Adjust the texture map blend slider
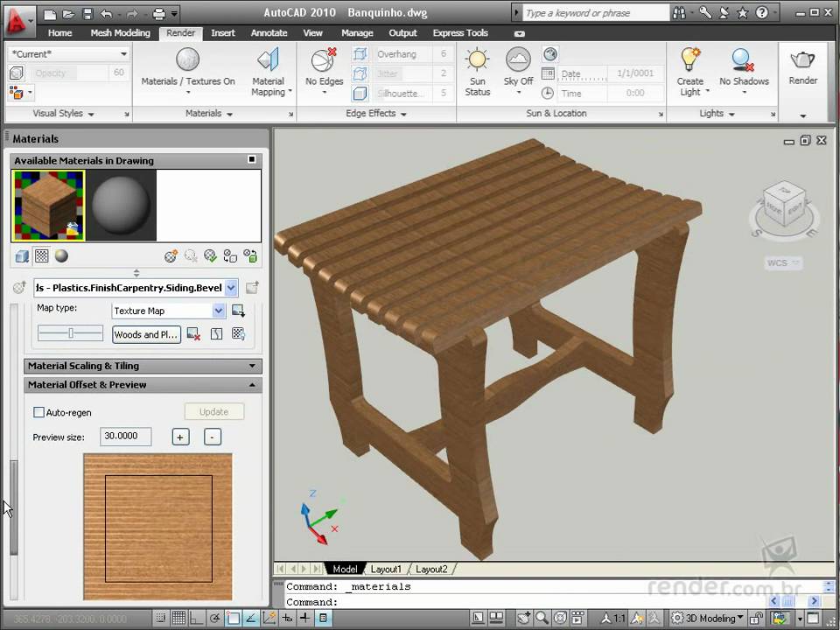 pyautogui.click(x=70, y=333)
